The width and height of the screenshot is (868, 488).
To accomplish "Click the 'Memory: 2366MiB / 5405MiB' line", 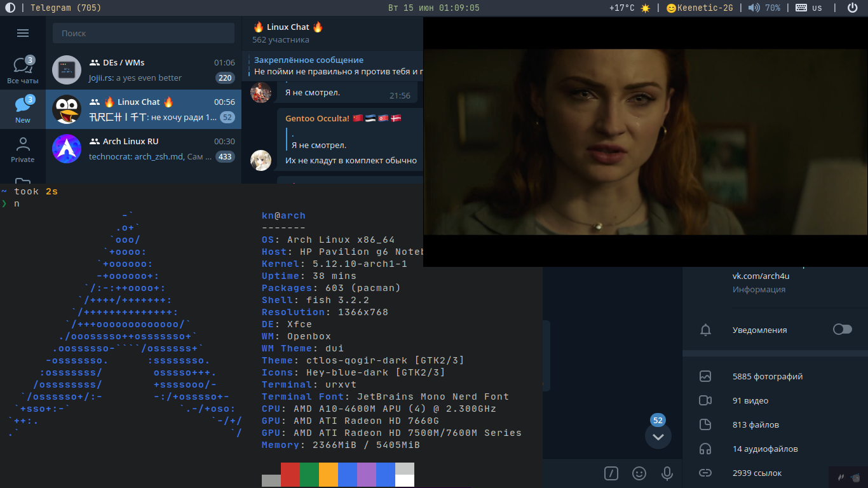I will 341,445.
